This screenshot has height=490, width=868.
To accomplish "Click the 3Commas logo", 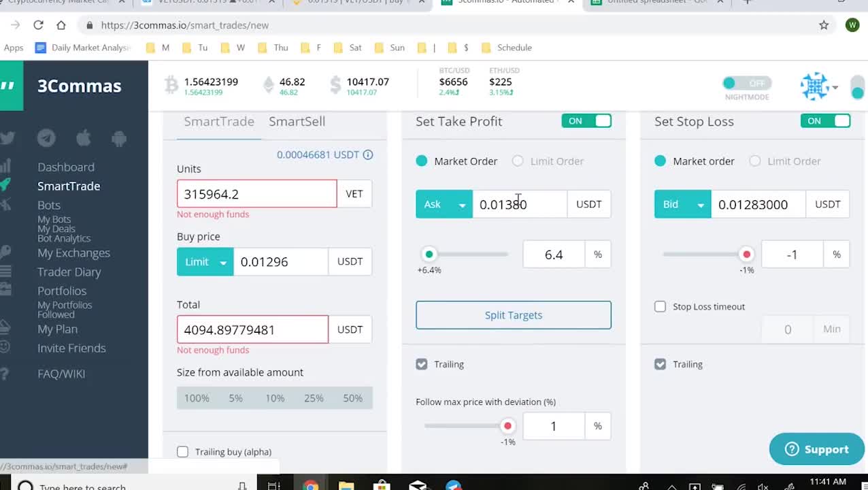I will 79,86.
